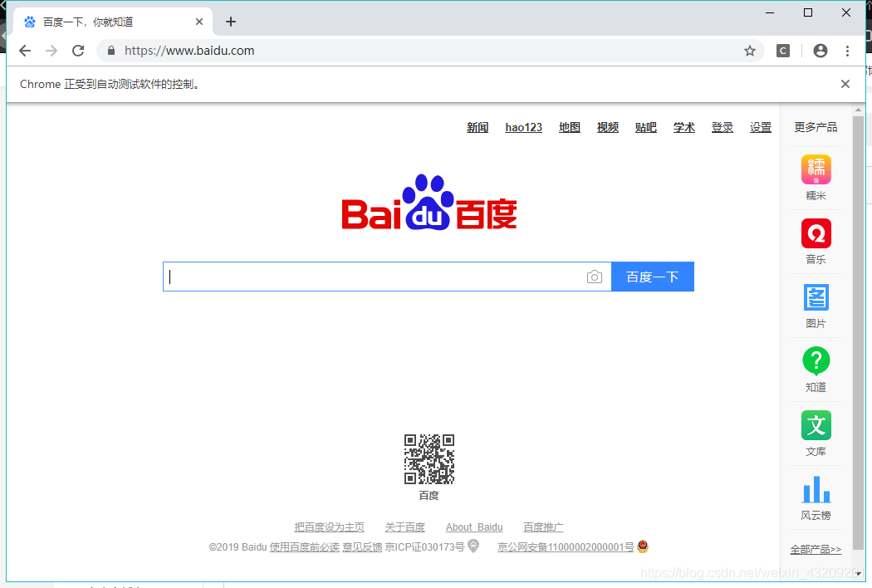This screenshot has height=588, width=872.
Task: Click the 百度一下 search button
Action: (x=652, y=277)
